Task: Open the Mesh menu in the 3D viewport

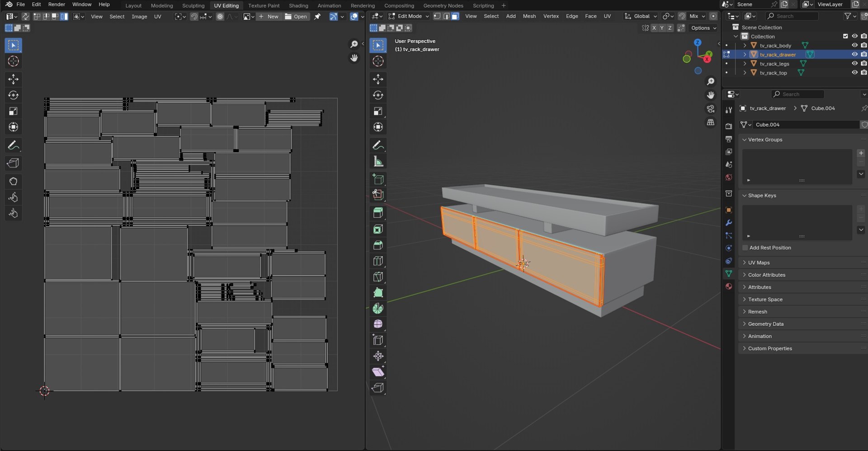Action: click(529, 16)
